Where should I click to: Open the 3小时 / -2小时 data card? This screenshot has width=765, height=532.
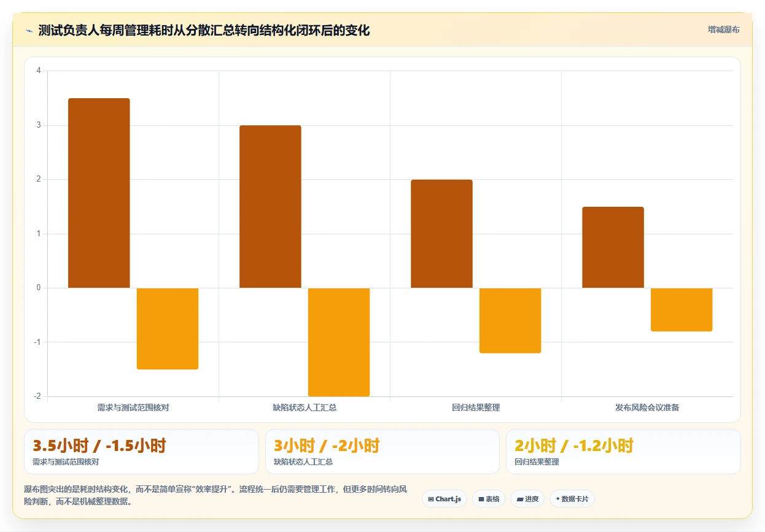pos(382,452)
